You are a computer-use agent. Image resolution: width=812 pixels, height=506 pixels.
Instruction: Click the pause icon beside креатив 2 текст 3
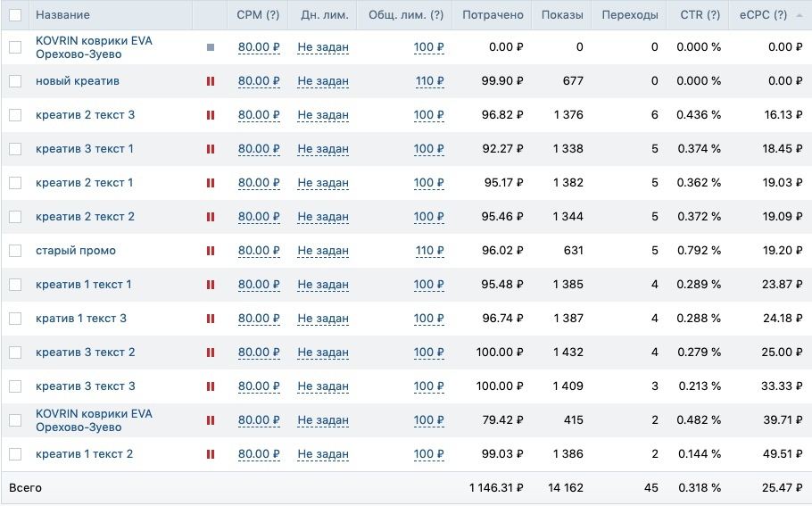click(211, 115)
